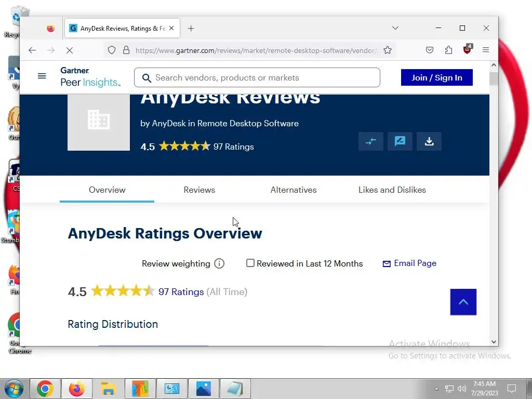
Task: Open a new browser tab
Action: (191, 29)
